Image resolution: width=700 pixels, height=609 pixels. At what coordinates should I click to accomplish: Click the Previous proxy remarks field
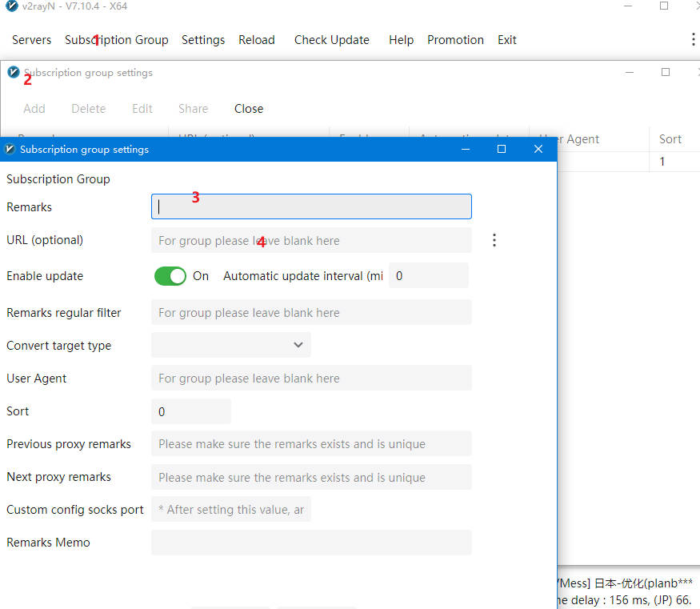coord(311,444)
